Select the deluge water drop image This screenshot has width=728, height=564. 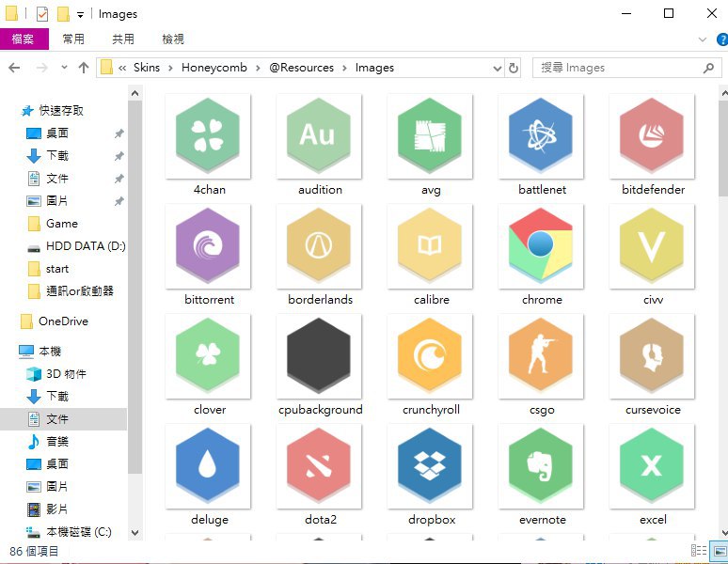pos(208,466)
